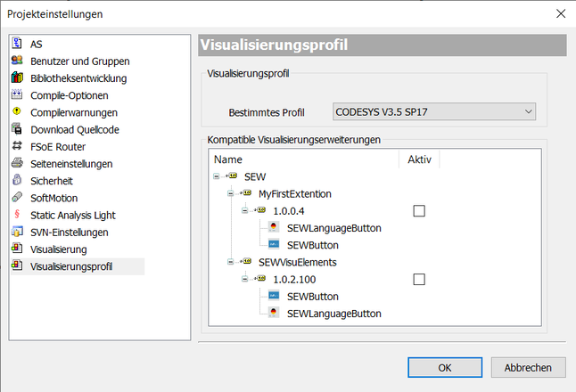Click the Benutzer und Gruppen icon
Image resolution: width=576 pixels, height=392 pixels.
pos(18,61)
